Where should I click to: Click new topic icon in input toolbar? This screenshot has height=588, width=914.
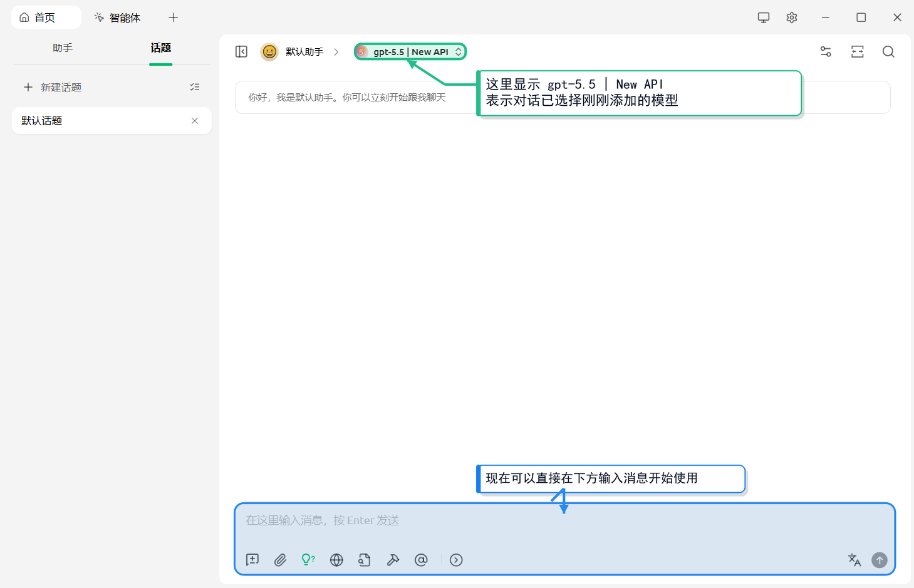click(x=252, y=560)
